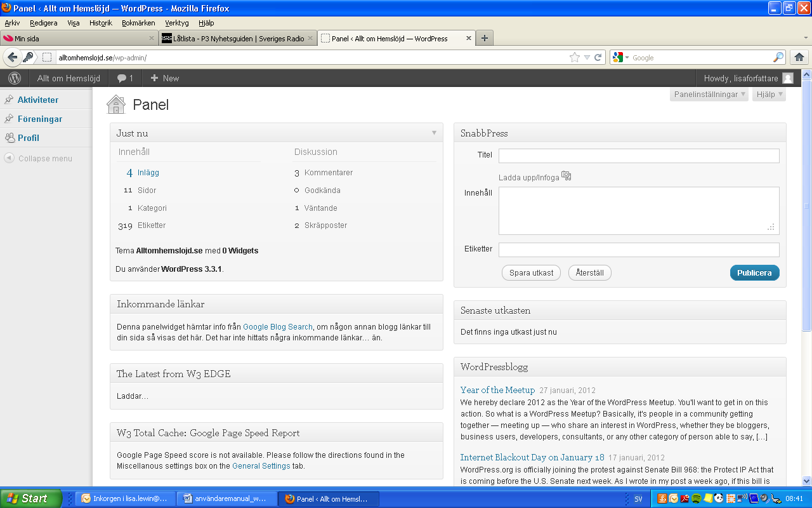The width and height of the screenshot is (812, 508).
Task: Click the Aktiviteter pin icon in sidebar
Action: coord(9,100)
